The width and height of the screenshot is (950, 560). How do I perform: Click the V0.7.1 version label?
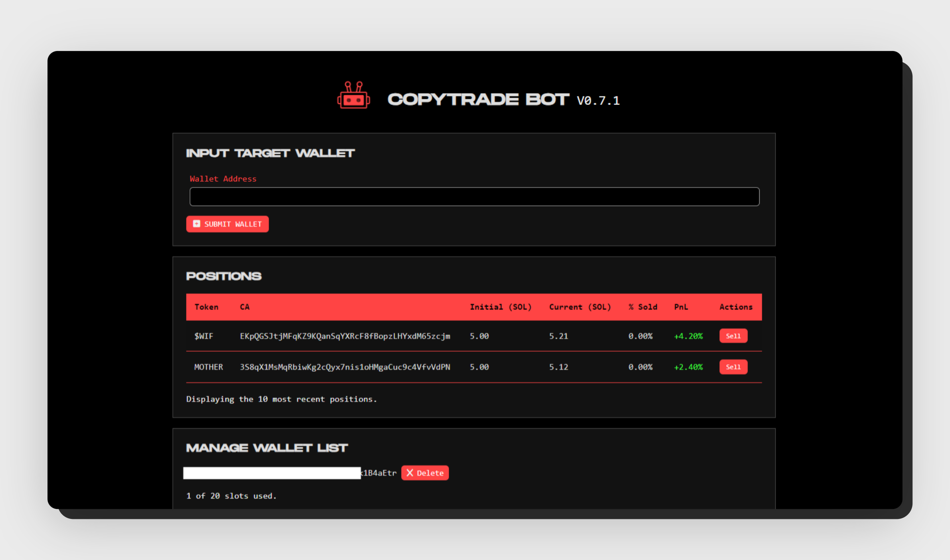tap(598, 101)
